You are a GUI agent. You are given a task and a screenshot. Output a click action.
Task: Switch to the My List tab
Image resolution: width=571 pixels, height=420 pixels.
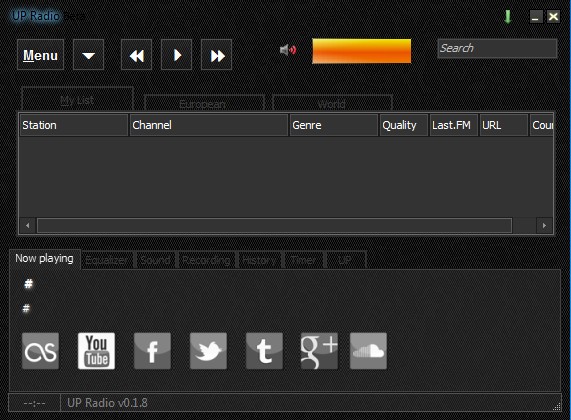point(77,99)
